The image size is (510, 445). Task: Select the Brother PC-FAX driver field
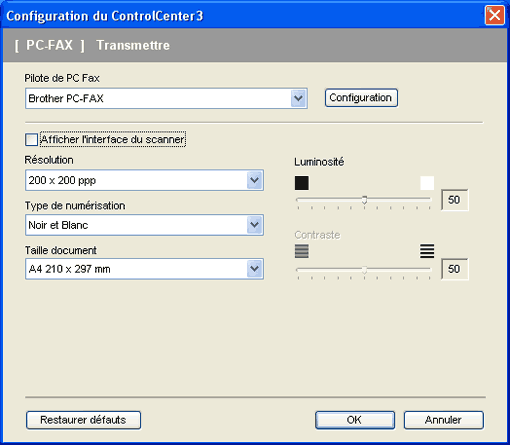pyautogui.click(x=166, y=99)
